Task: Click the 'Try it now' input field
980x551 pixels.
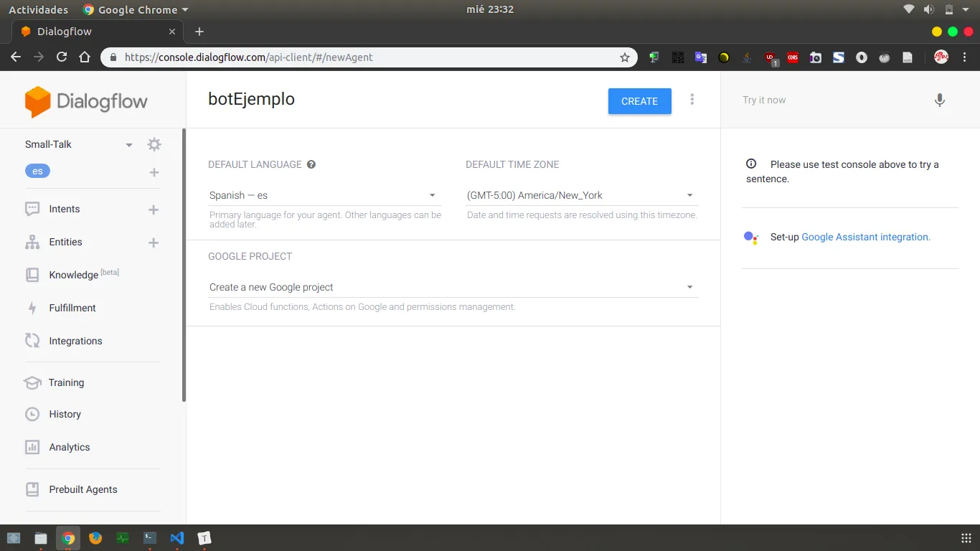Action: pyautogui.click(x=832, y=100)
